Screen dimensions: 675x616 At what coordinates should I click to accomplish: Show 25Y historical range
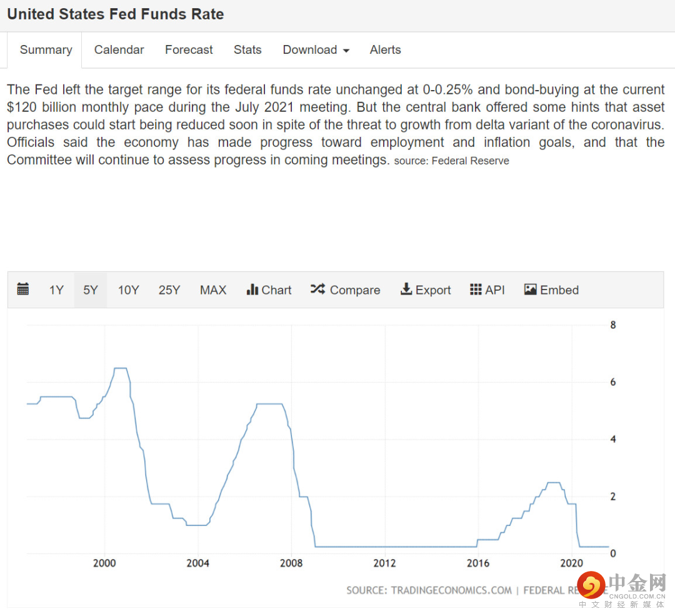(x=169, y=290)
